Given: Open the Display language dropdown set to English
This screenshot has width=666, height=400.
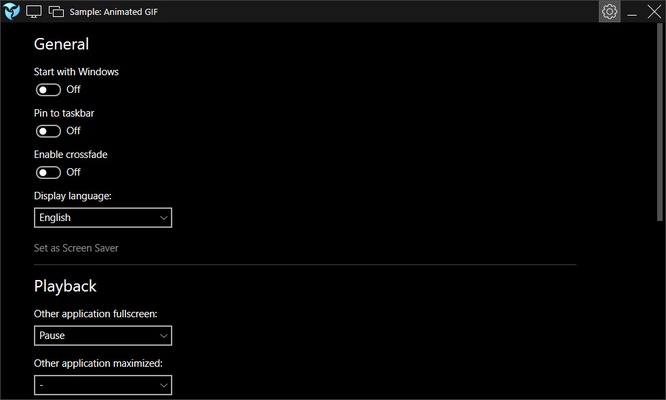Looking at the screenshot, I should click(x=102, y=218).
